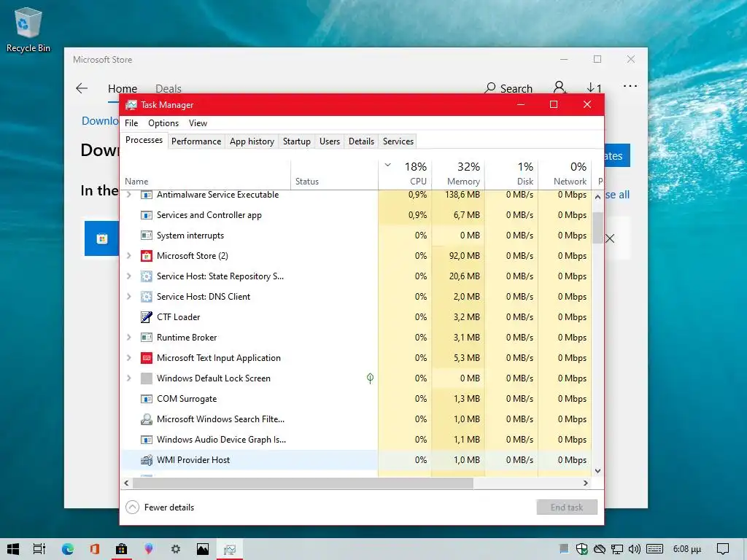This screenshot has width=747, height=560.
Task: Sort processes by Network column header
Action: pyautogui.click(x=565, y=174)
